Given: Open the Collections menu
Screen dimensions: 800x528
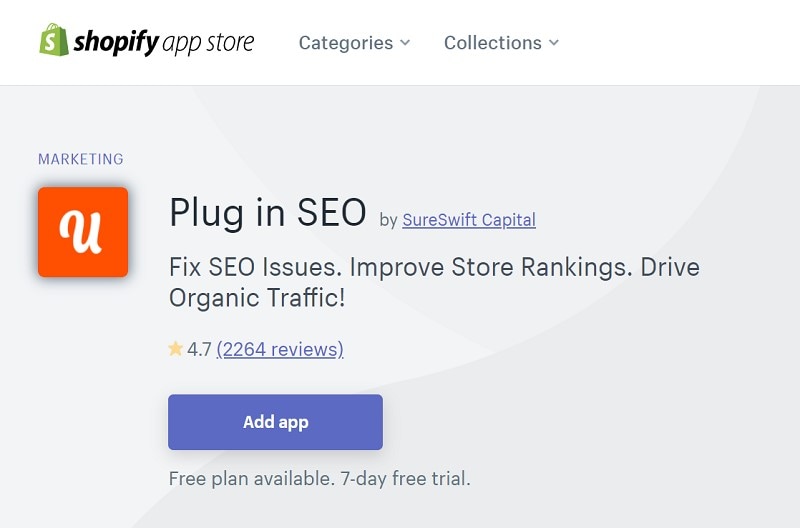Looking at the screenshot, I should click(493, 43).
